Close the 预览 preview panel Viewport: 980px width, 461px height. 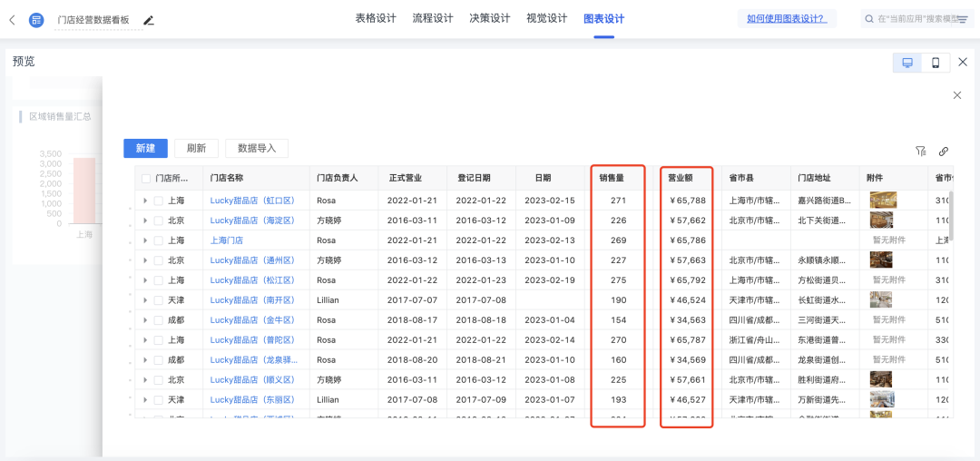coord(963,62)
